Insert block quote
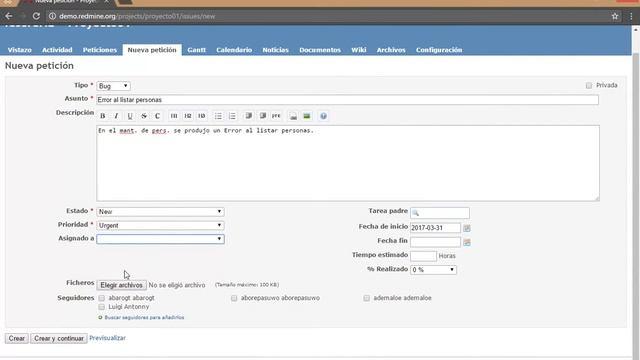This screenshot has height=360, width=640. coord(249,116)
